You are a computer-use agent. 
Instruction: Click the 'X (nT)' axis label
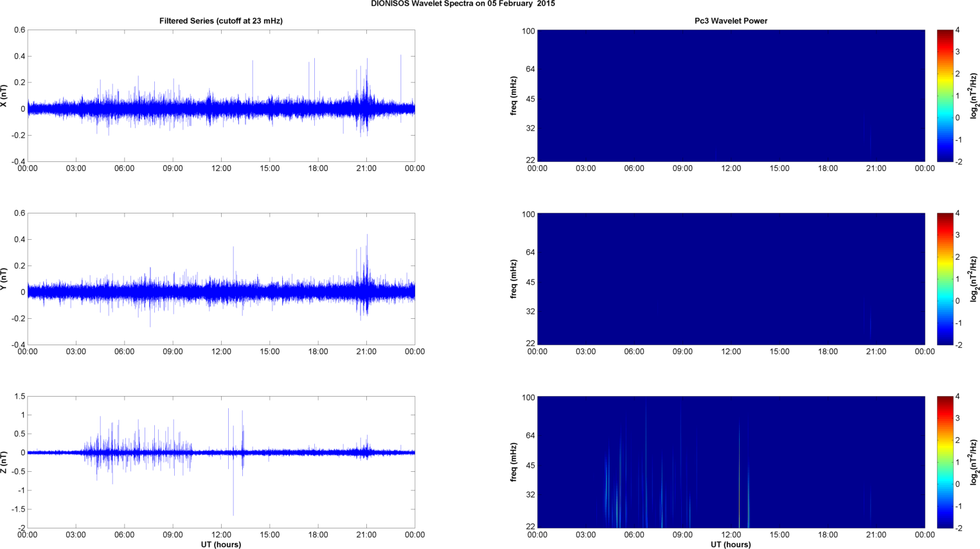coord(4,96)
